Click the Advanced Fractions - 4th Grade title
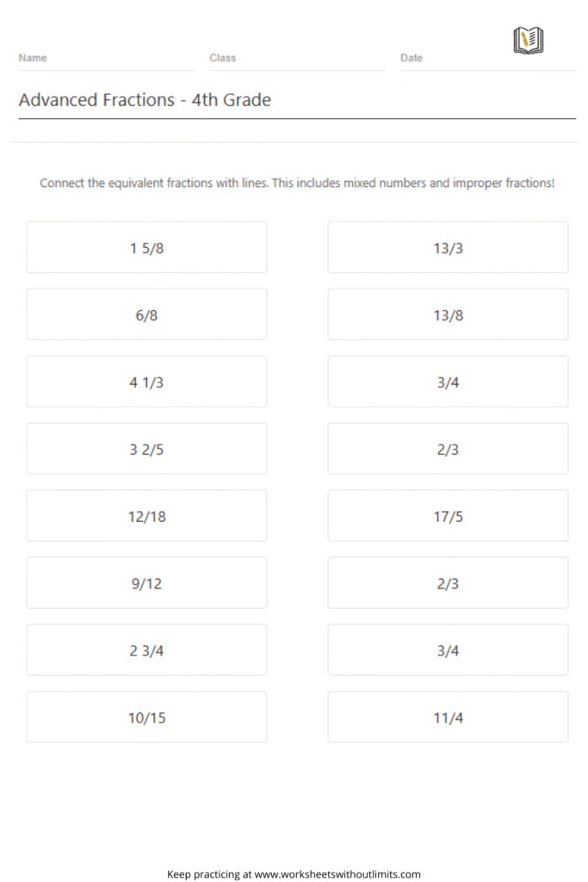 145,100
